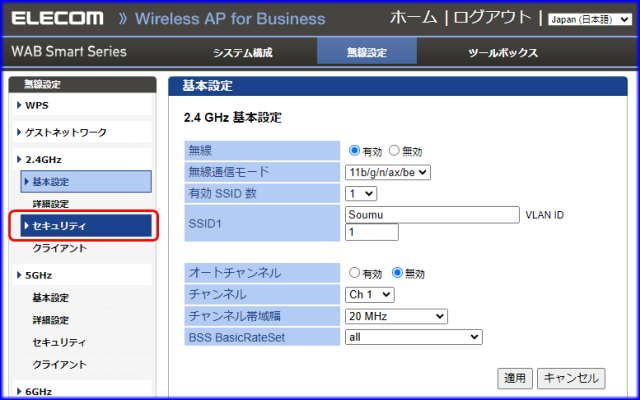
Task: Click the キャンセル button
Action: pos(571,378)
